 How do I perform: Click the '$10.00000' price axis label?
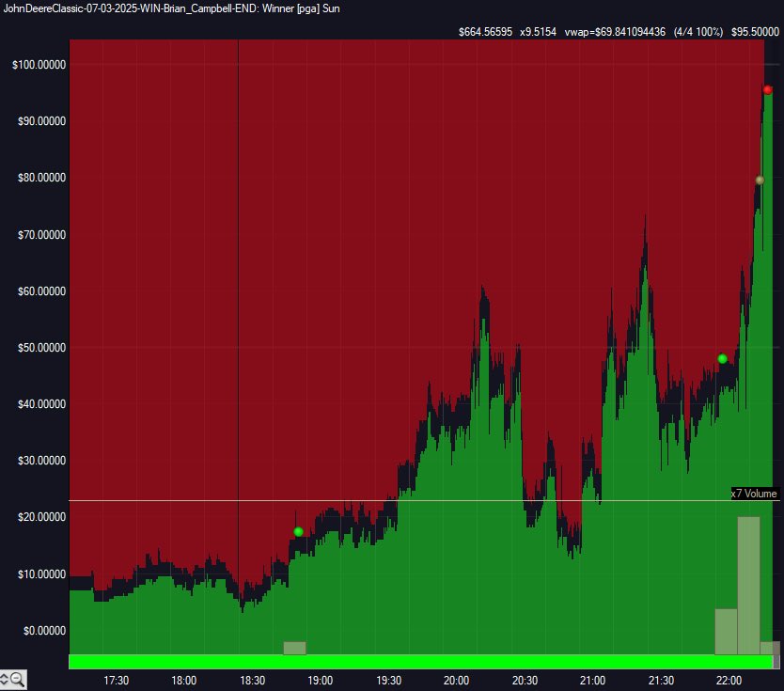click(x=41, y=574)
